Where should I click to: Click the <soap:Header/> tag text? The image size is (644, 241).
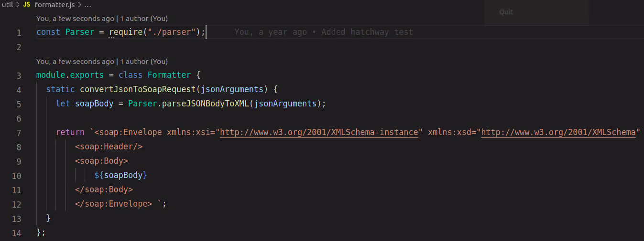[x=109, y=147]
